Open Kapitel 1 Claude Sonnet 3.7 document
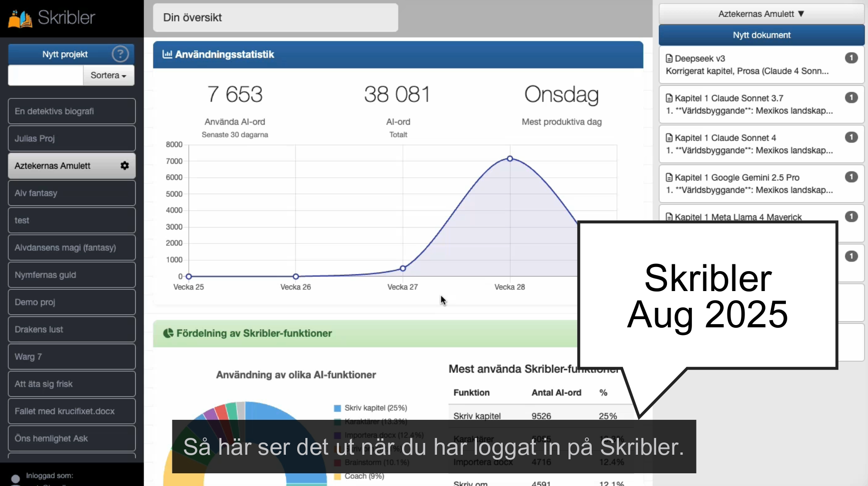 (761, 104)
